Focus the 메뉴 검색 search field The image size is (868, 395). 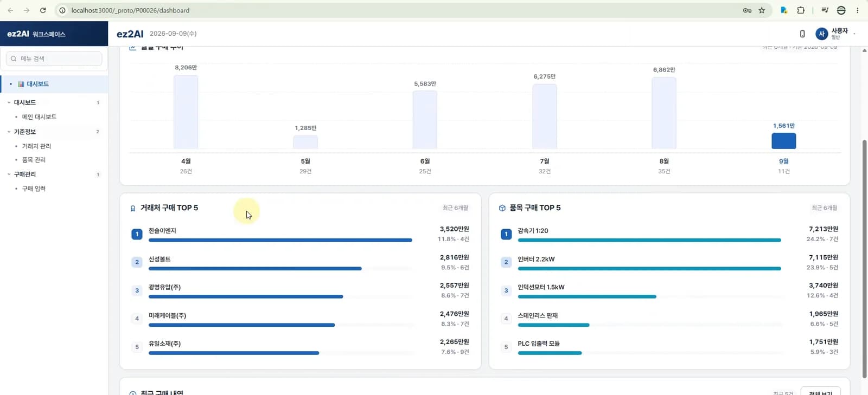pos(54,59)
